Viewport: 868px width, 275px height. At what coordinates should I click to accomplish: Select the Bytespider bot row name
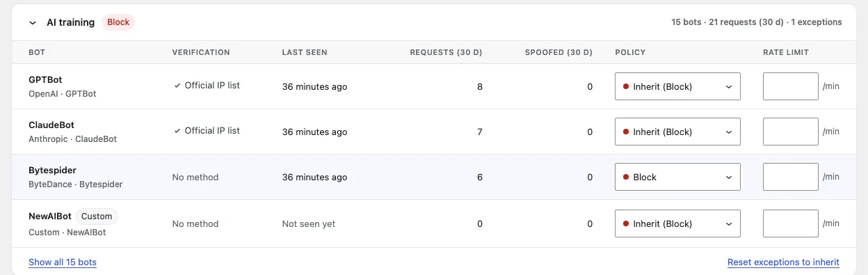coord(52,170)
